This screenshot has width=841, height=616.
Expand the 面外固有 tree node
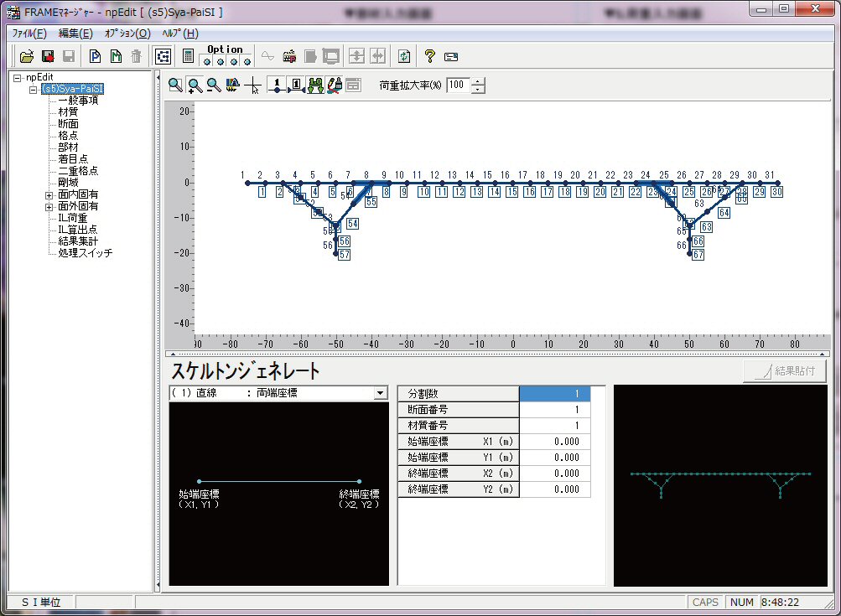[x=49, y=206]
